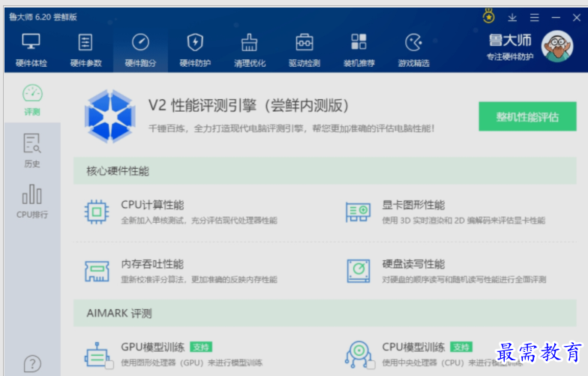Select the 显卡图形性能 title text

(413, 205)
